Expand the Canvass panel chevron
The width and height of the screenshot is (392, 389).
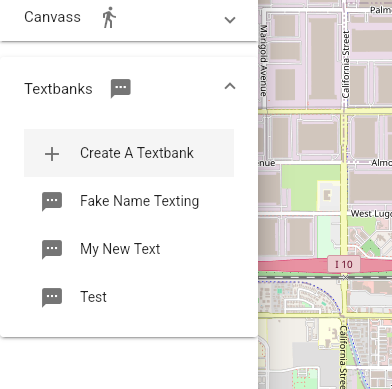(x=230, y=20)
